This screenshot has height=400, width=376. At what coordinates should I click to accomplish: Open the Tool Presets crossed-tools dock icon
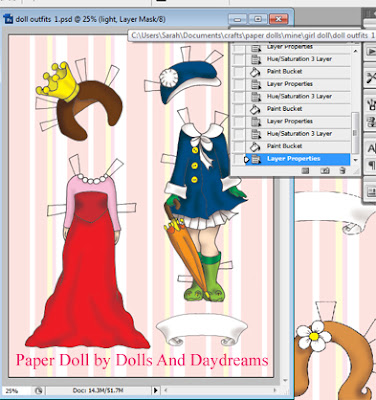coord(371,78)
